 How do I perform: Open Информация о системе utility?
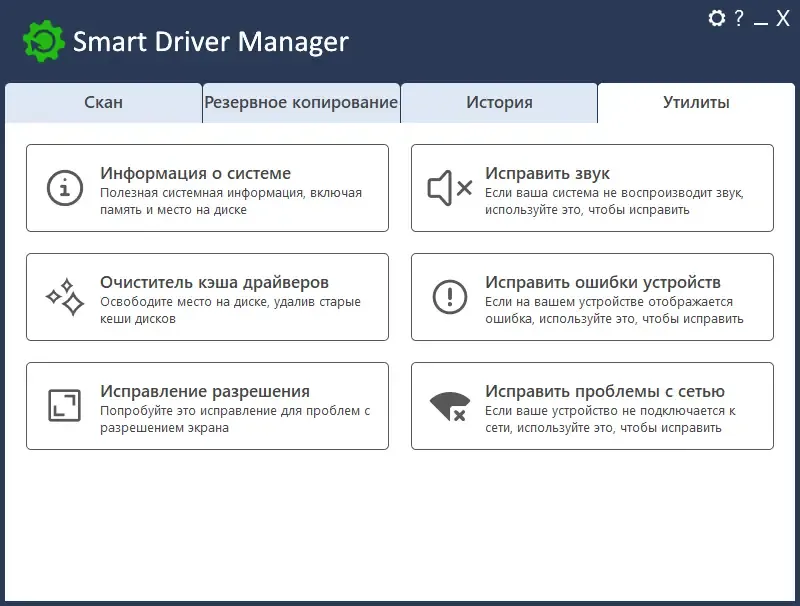(207, 187)
